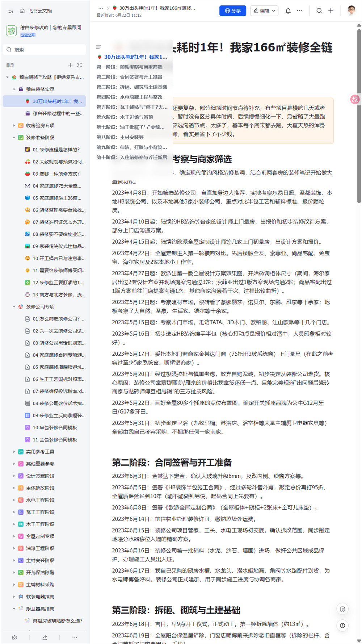The height and width of the screenshot is (644, 362).
Task: Create new document with plus icon top right
Action: coord(331,11)
